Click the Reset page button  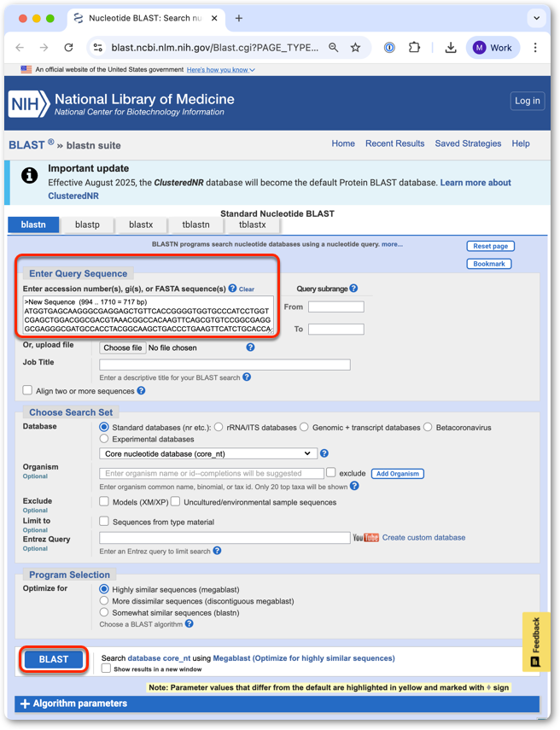point(490,246)
